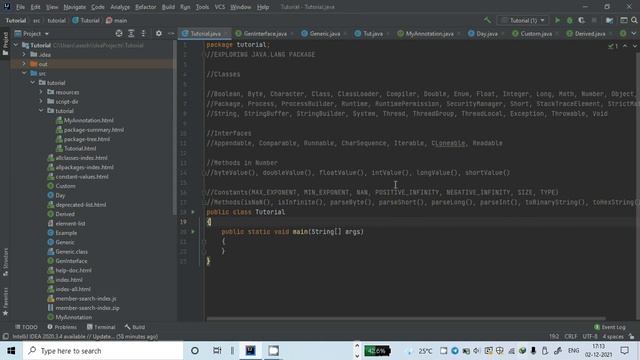Open the TODO tool window
The image size is (640, 360).
click(26, 327)
